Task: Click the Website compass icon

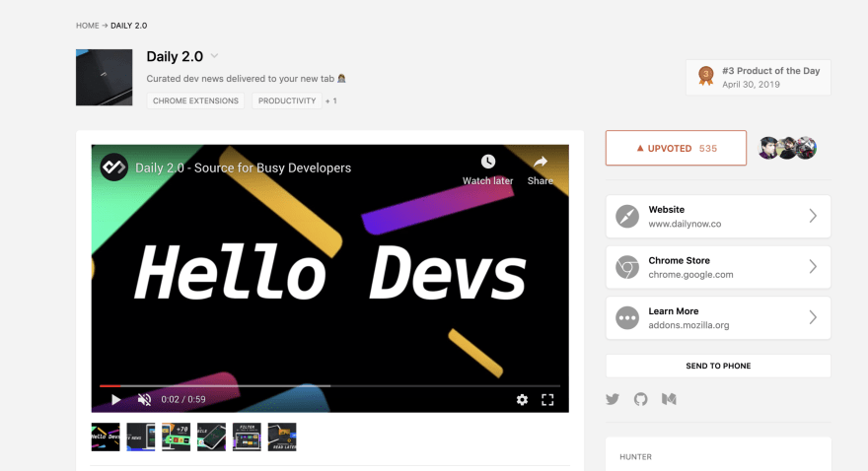Action: 627,216
